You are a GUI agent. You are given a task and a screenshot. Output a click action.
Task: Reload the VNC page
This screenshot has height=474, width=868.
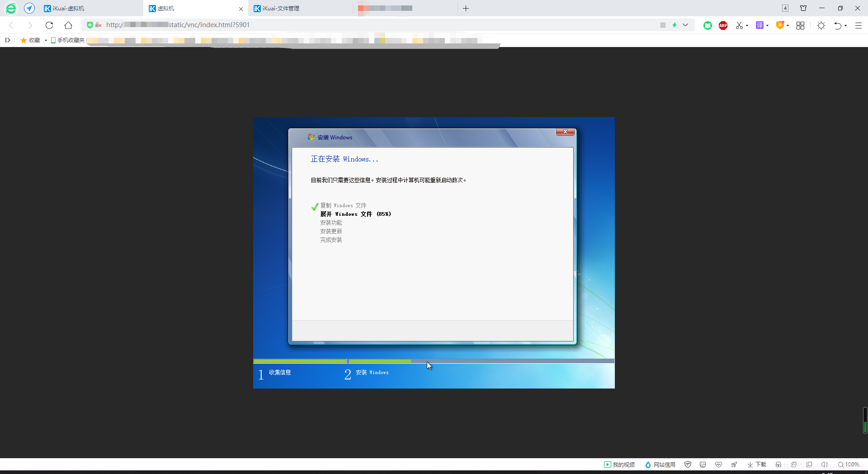point(49,25)
